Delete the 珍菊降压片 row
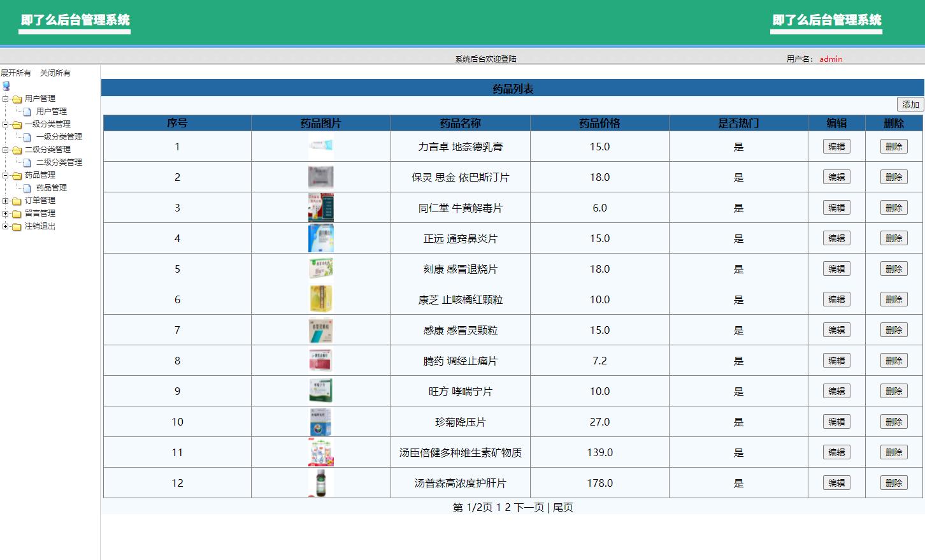The width and height of the screenshot is (925, 560). click(893, 422)
